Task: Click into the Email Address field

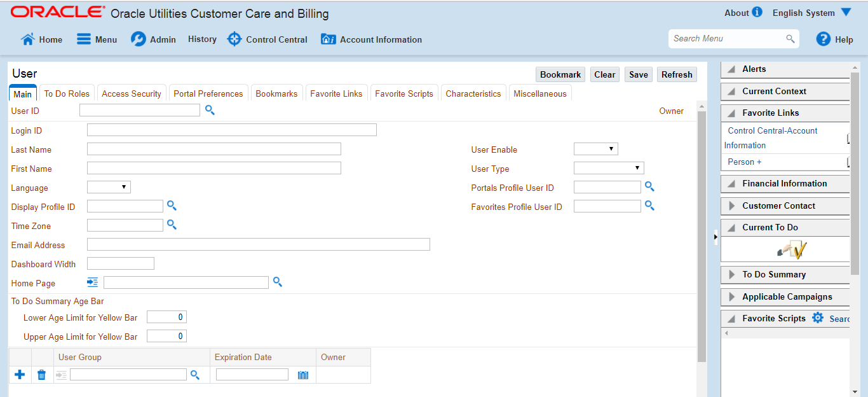Action: 258,244
